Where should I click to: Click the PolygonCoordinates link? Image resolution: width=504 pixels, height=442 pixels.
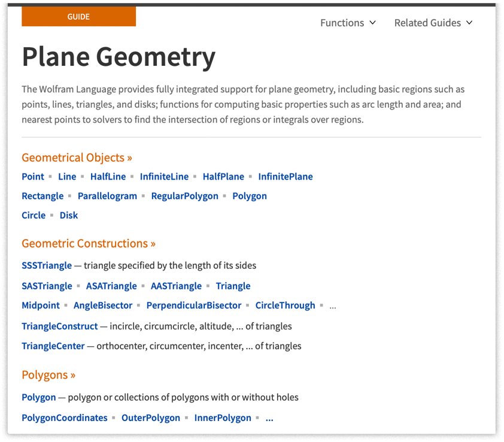[x=65, y=418]
